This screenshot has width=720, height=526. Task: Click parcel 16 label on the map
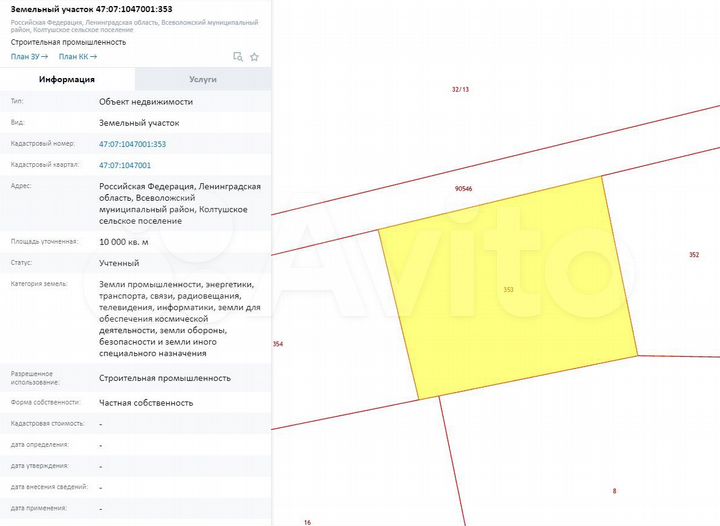tap(308, 521)
